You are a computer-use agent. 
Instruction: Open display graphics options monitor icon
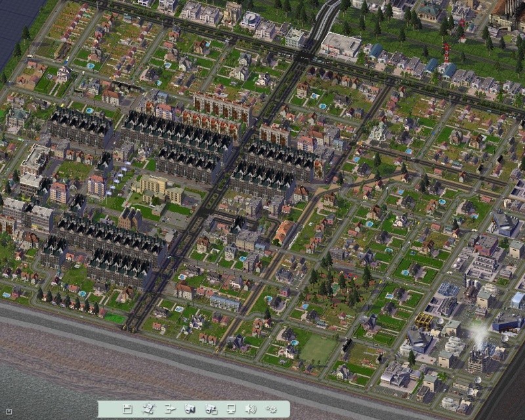[x=231, y=409]
